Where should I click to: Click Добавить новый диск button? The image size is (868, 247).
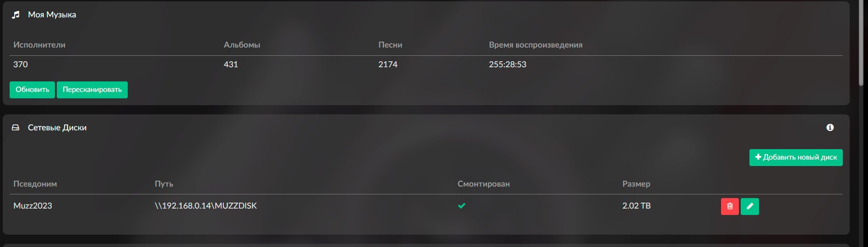point(796,157)
